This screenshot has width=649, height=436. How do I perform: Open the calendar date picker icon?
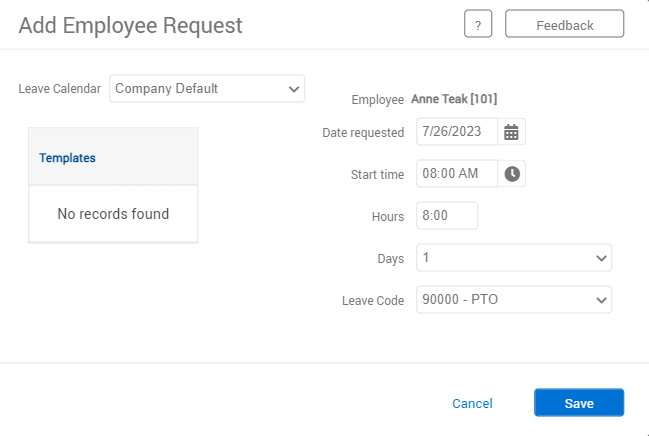pyautogui.click(x=512, y=132)
